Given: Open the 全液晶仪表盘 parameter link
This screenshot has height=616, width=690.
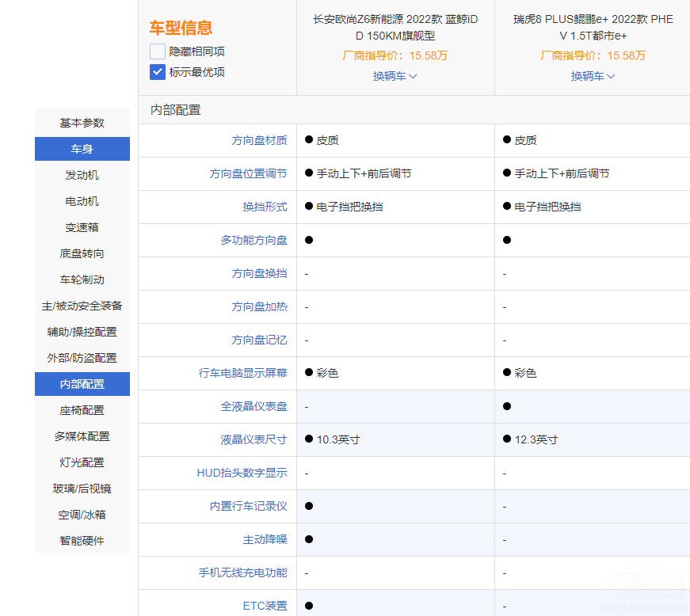Looking at the screenshot, I should pos(254,406).
